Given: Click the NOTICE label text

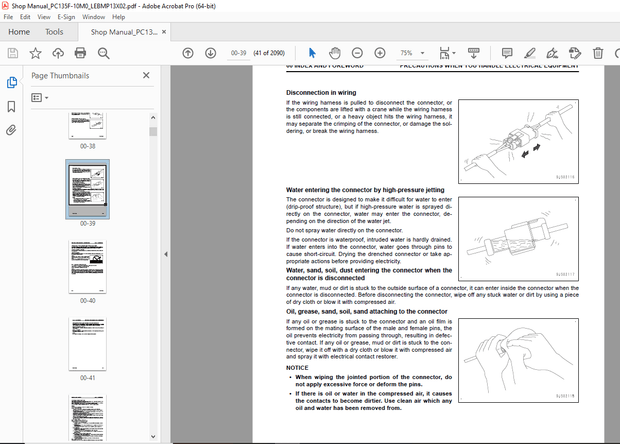Looking at the screenshot, I should coord(297,368).
